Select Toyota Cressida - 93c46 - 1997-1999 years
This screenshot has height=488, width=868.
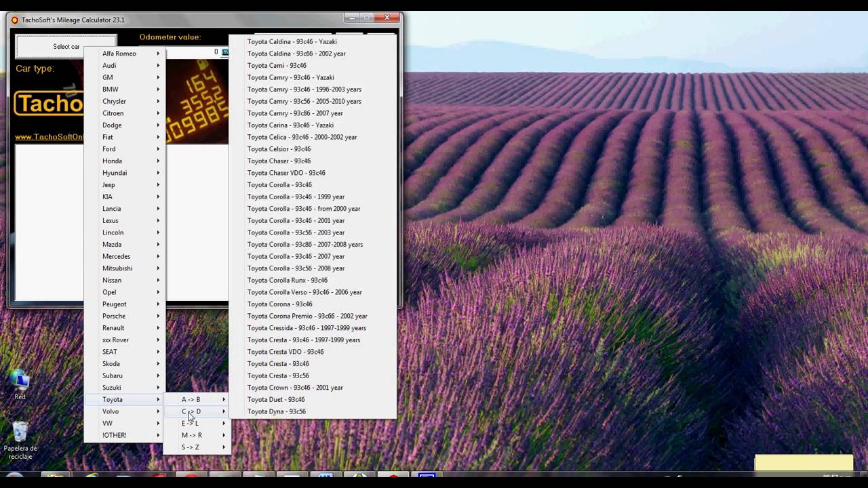[313, 328]
